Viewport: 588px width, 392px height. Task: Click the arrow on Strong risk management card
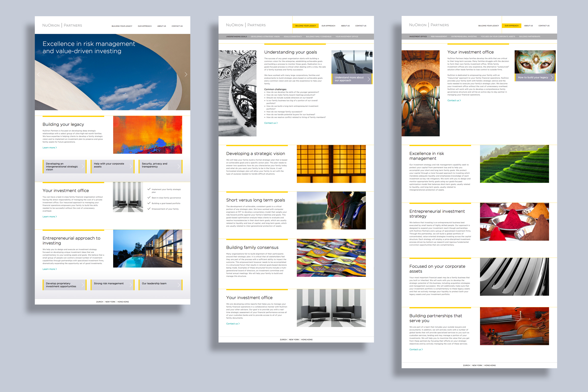point(131,285)
